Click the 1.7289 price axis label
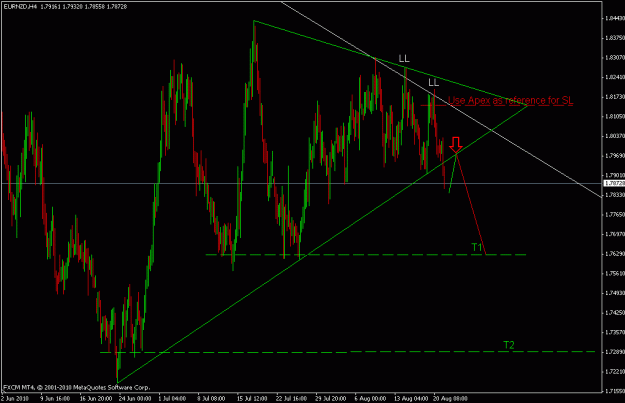The height and width of the screenshot is (403, 625). 615,352
